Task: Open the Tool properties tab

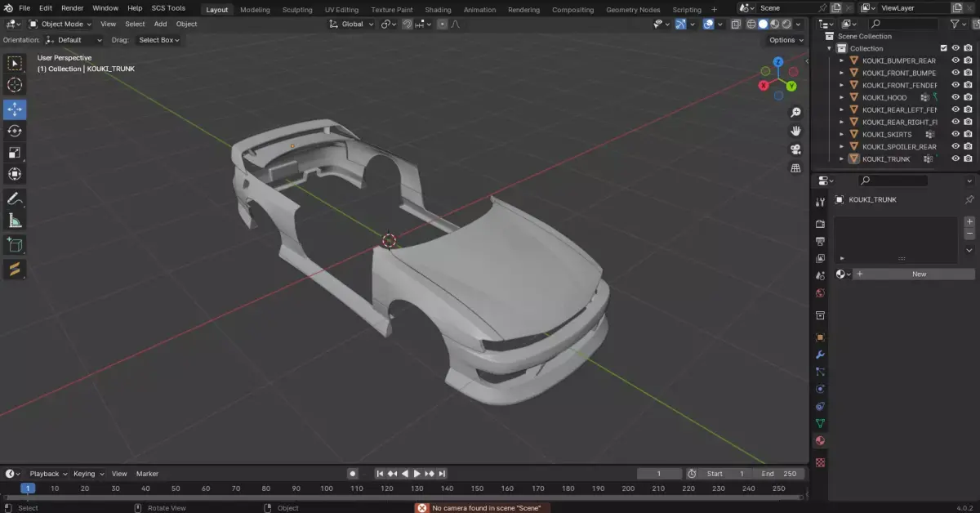Action: point(820,202)
